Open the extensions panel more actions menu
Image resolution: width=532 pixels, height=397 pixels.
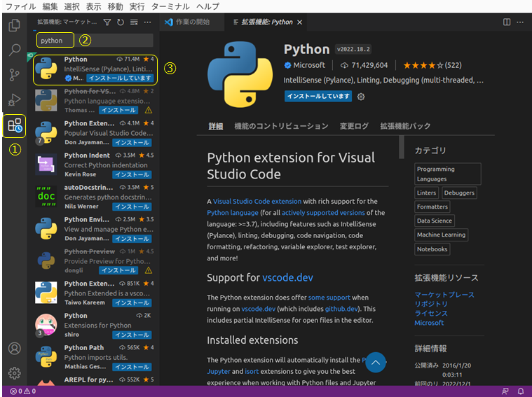pos(146,22)
